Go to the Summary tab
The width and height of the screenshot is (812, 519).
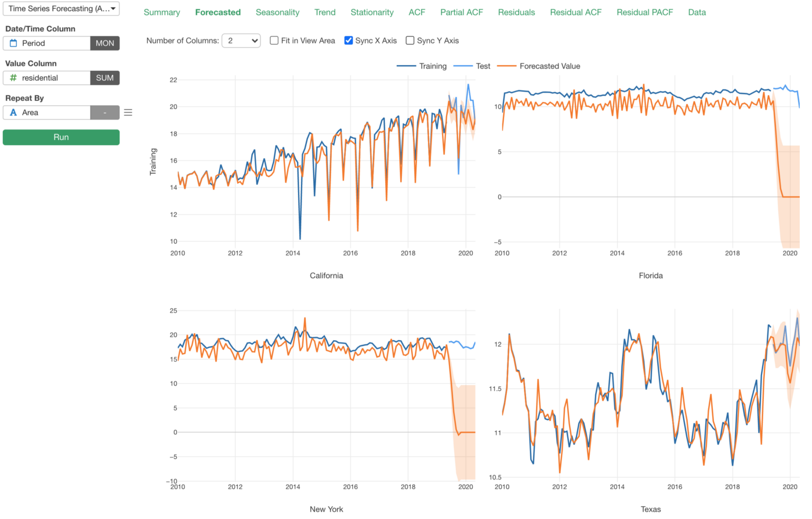click(162, 12)
